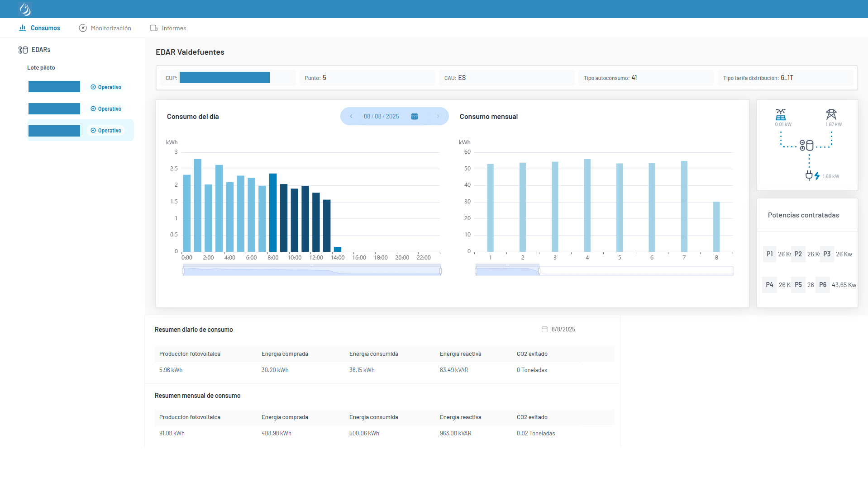Viewport: 868px width, 486px height.
Task: Click the 8:00 highlighted bar in daily chart
Action: click(273, 212)
